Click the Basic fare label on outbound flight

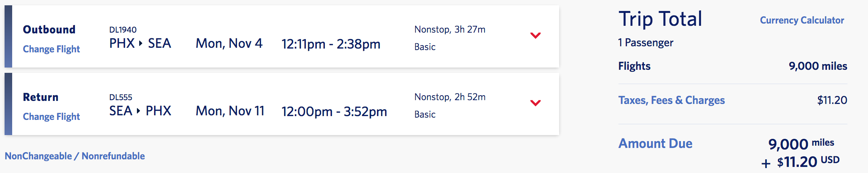click(424, 47)
